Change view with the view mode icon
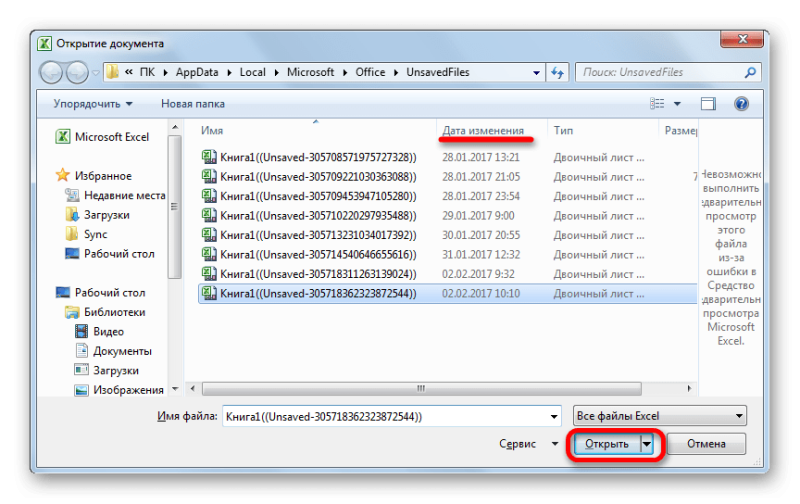Viewport: 800px width, 504px height. (x=657, y=104)
